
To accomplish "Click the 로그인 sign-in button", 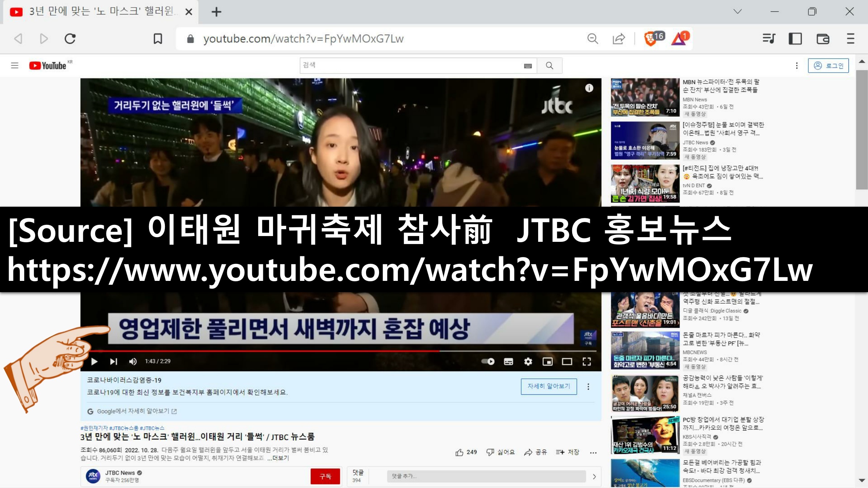I will click(828, 65).
